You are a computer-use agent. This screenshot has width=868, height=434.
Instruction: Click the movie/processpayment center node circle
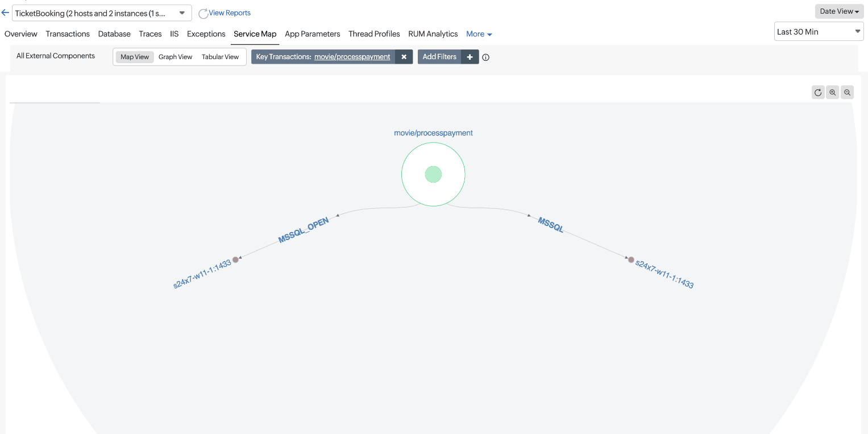pos(433,174)
